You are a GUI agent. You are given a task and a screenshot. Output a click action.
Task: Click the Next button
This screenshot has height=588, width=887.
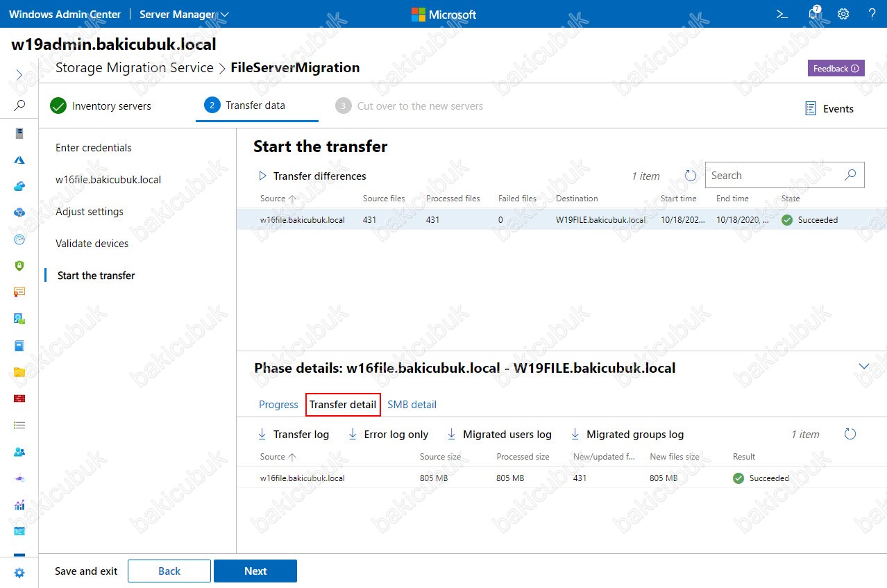pyautogui.click(x=255, y=571)
